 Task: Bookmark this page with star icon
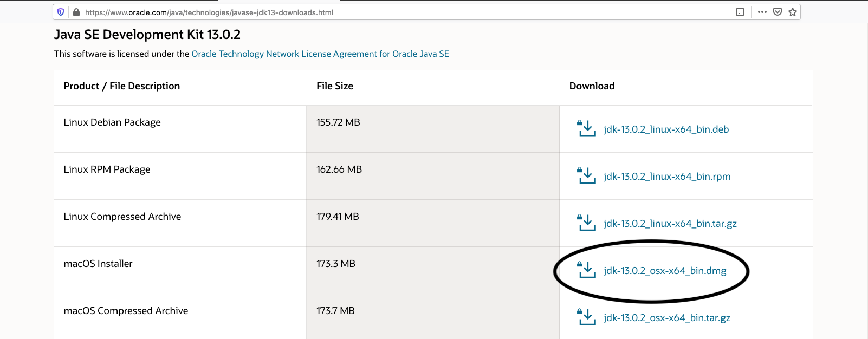coord(793,12)
